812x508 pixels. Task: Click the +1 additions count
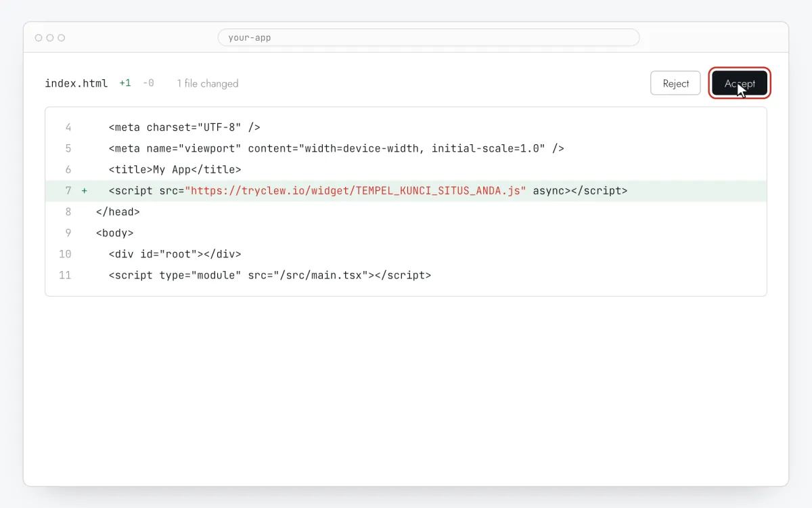pos(125,83)
